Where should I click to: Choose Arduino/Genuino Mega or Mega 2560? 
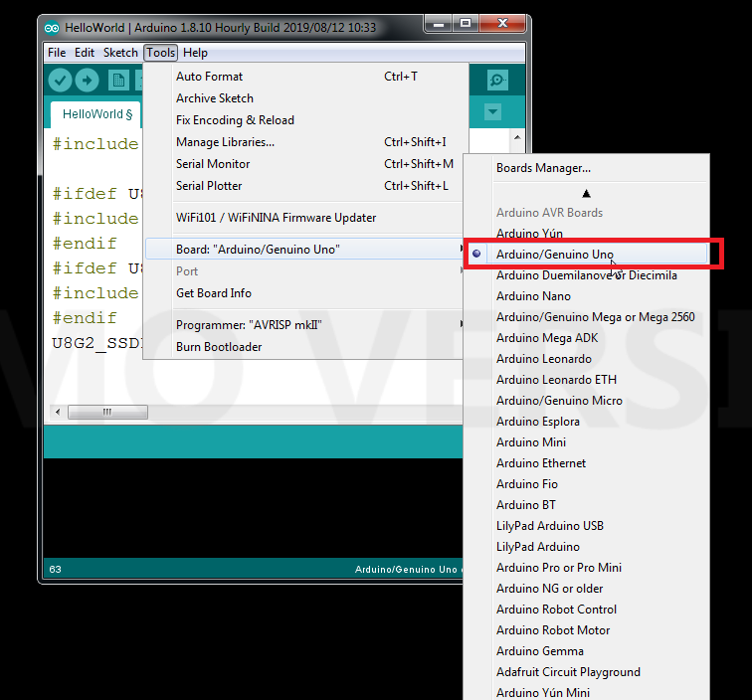(586, 317)
